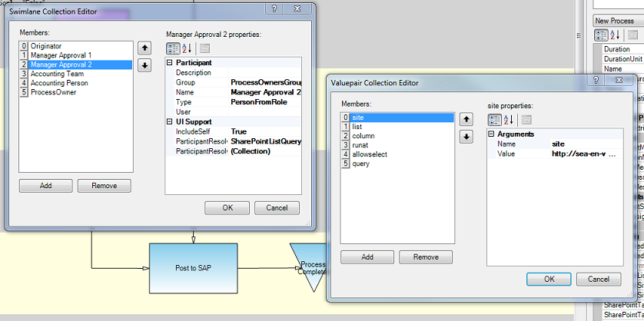Image resolution: width=644 pixels, height=321 pixels.
Task: Move member down in Swimlane Collection Editor
Action: pyautogui.click(x=144, y=65)
